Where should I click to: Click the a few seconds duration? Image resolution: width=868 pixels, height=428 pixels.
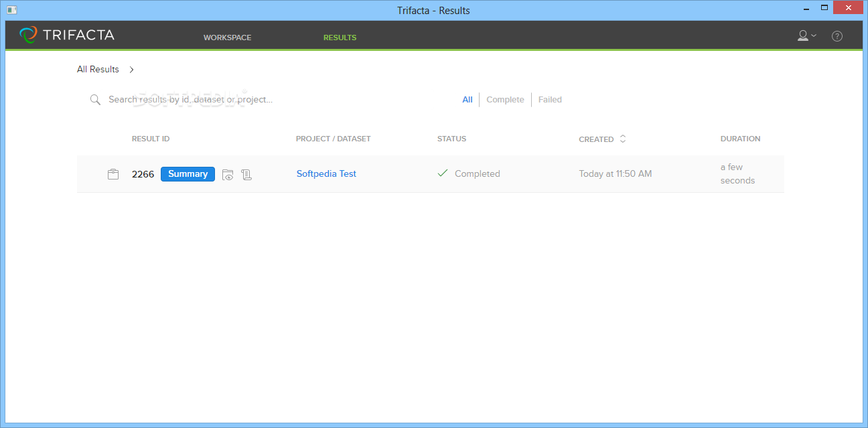click(738, 174)
